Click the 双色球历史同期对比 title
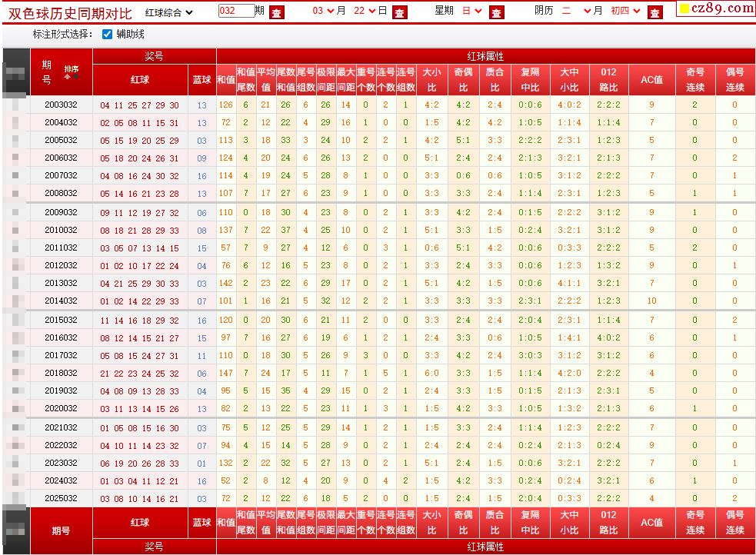The image size is (756, 555). (x=70, y=13)
